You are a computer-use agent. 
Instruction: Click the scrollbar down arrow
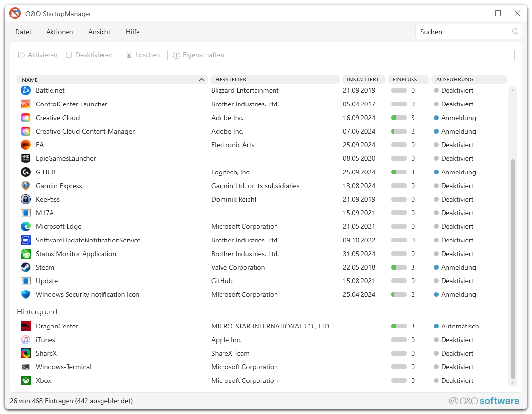point(512,383)
